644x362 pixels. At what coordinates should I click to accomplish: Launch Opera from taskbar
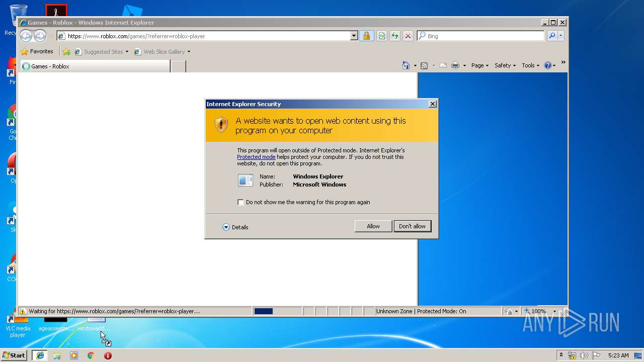pos(108,355)
